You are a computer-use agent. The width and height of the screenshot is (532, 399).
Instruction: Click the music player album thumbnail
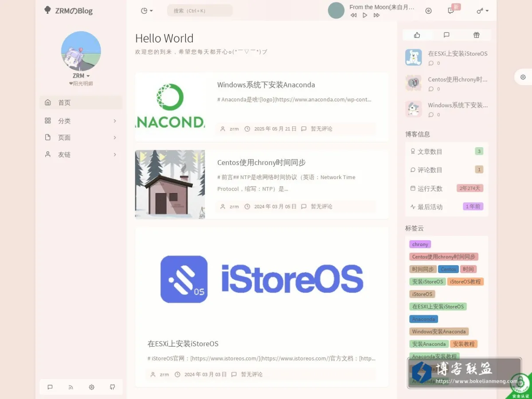(336, 10)
